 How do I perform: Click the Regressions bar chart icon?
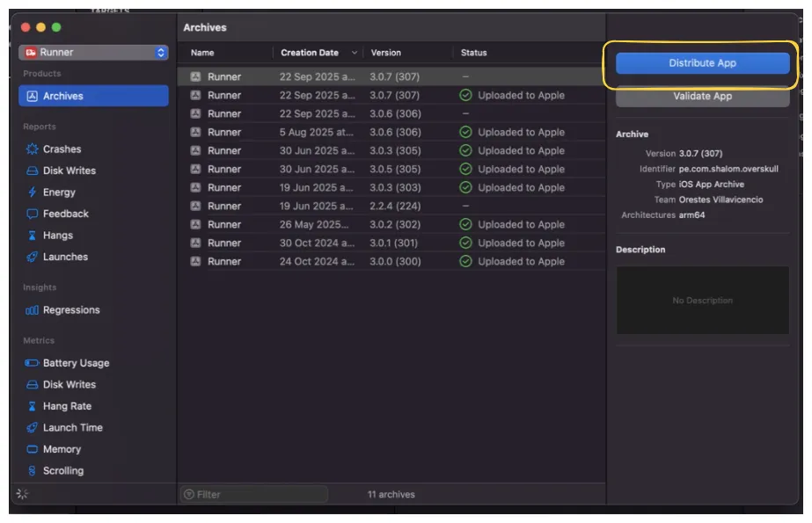[33, 310]
